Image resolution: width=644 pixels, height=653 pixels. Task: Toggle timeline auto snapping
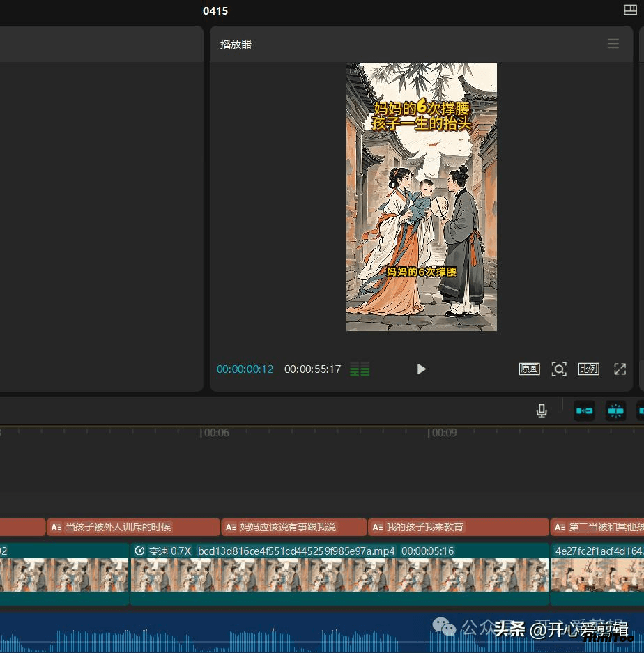[x=615, y=410]
